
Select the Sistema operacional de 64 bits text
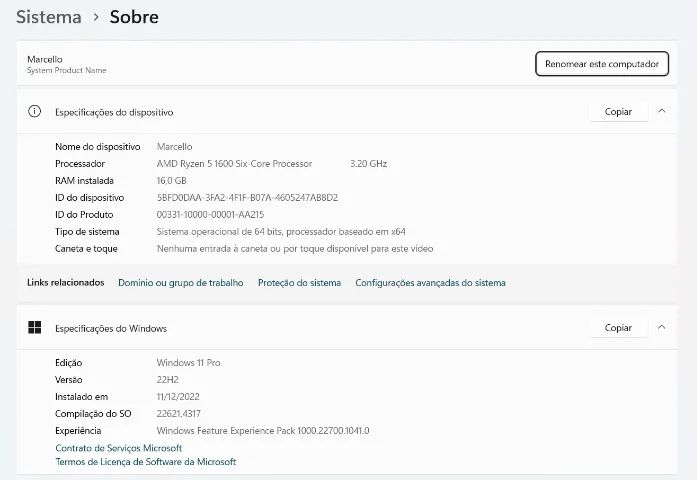click(x=281, y=232)
